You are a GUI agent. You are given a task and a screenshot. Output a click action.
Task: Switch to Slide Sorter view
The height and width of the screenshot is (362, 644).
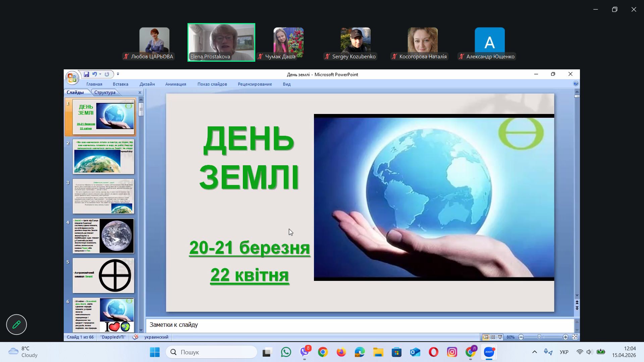pos(493,337)
